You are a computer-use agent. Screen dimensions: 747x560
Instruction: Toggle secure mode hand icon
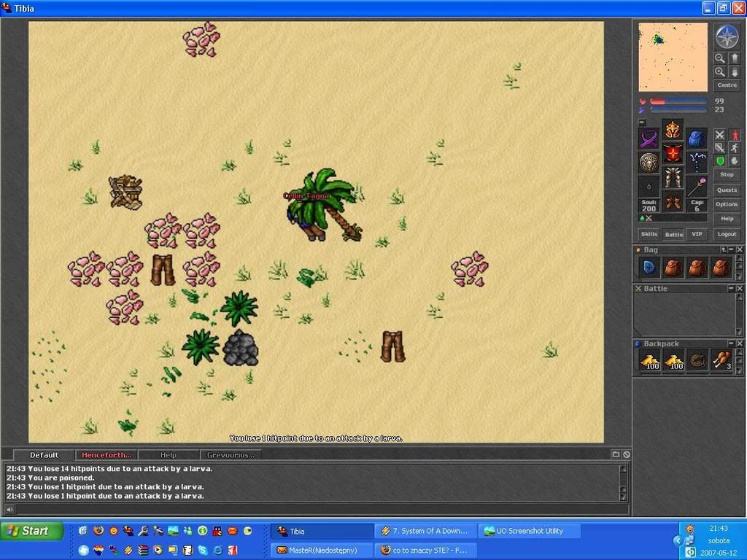coord(735,161)
